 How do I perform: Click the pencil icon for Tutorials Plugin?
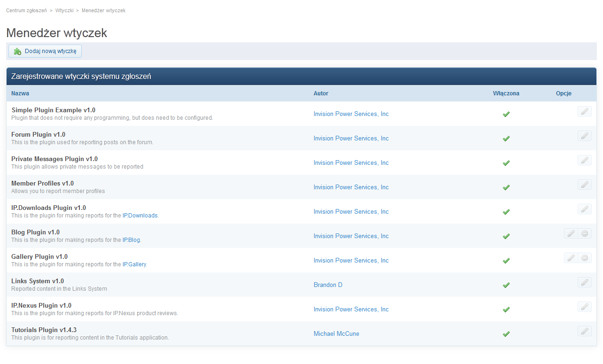click(584, 331)
